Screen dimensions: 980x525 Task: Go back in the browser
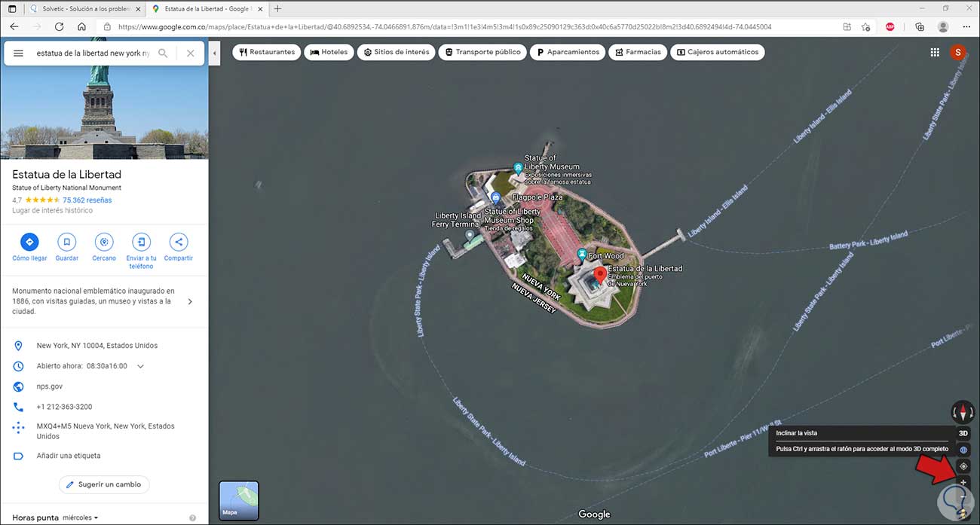[14, 26]
